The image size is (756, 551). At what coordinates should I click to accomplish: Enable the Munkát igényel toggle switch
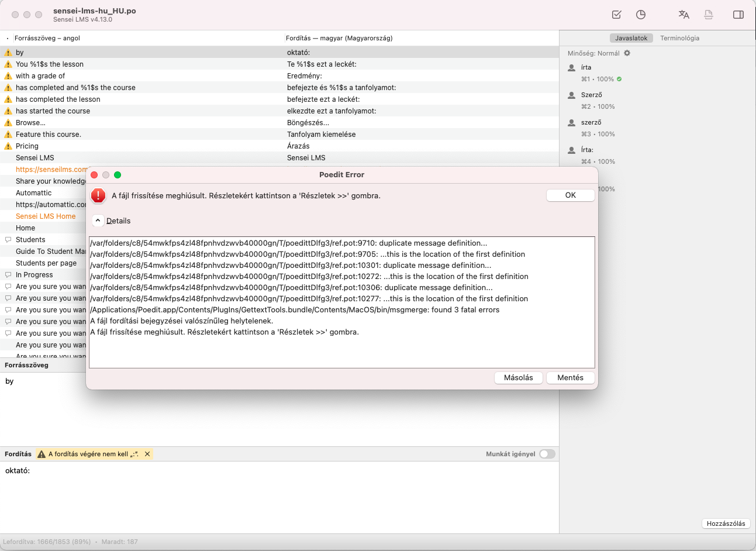click(547, 453)
